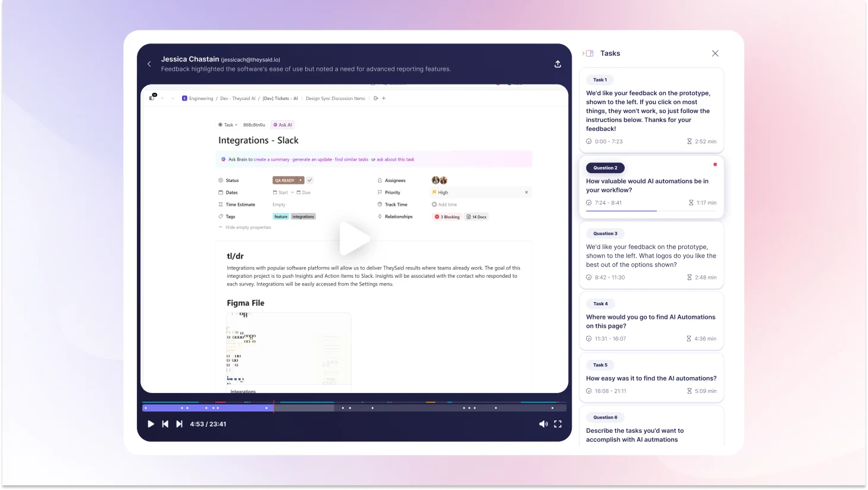Screen dimensions: 868x490
Task: Click the plus icon after the breadcrumb
Action: 384,99
